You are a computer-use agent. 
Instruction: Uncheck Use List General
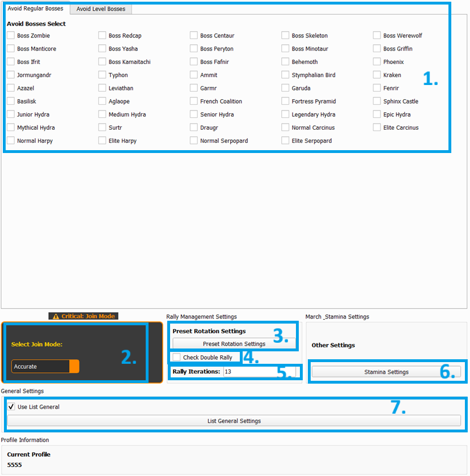[11, 407]
